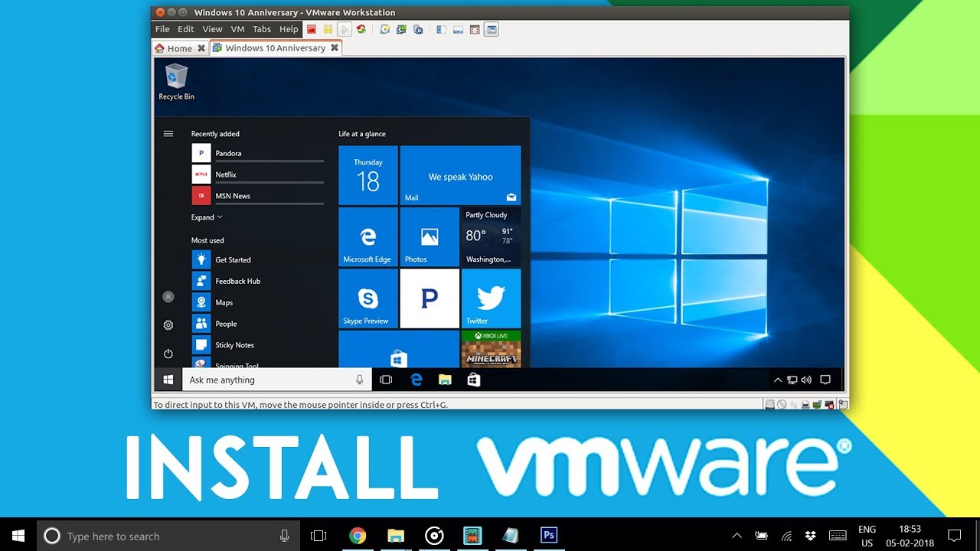Open the guest action center icon
The width and height of the screenshot is (980, 551).
click(x=825, y=380)
